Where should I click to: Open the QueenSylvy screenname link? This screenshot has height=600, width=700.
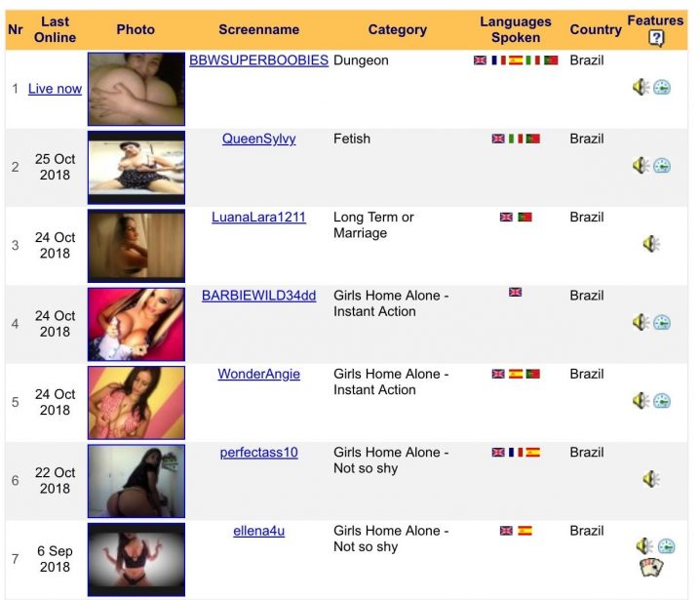(x=259, y=139)
